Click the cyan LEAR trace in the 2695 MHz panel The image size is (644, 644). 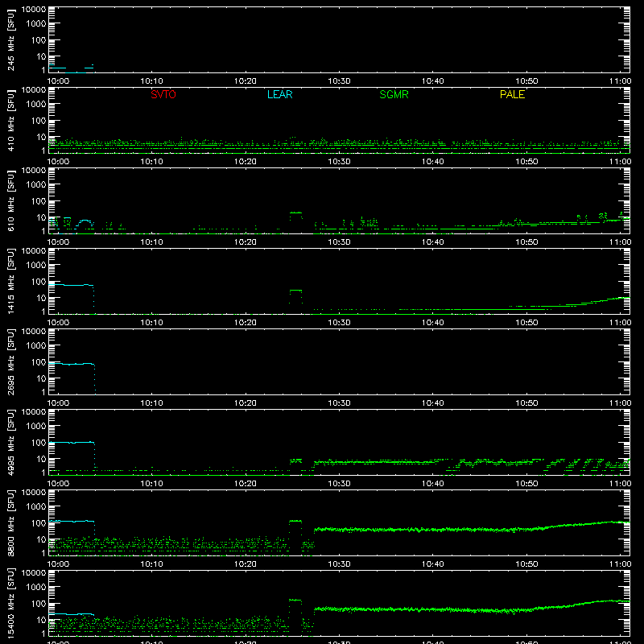(x=72, y=364)
